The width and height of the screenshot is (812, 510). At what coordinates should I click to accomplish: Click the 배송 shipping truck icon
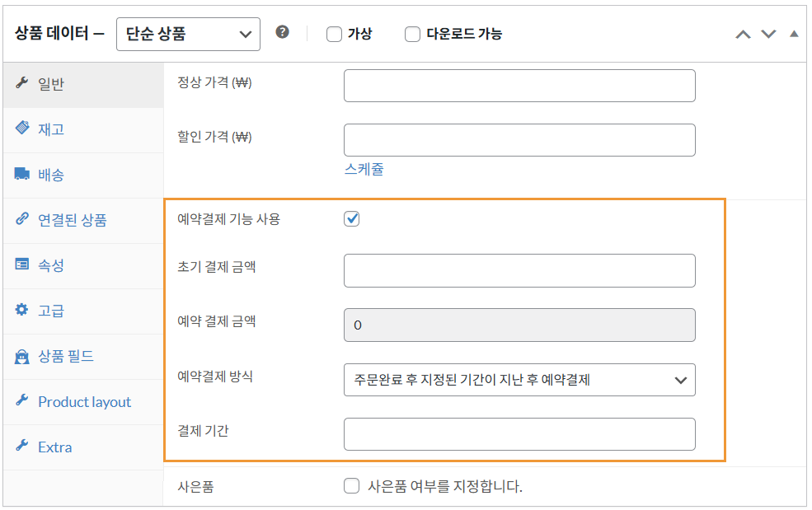pyautogui.click(x=22, y=175)
